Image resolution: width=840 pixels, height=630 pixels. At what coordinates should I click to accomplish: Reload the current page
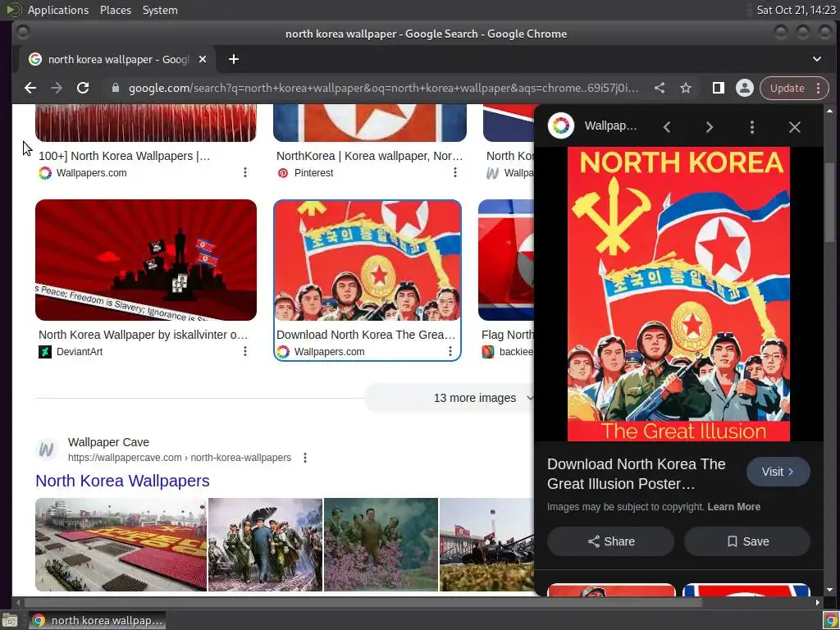(x=83, y=88)
